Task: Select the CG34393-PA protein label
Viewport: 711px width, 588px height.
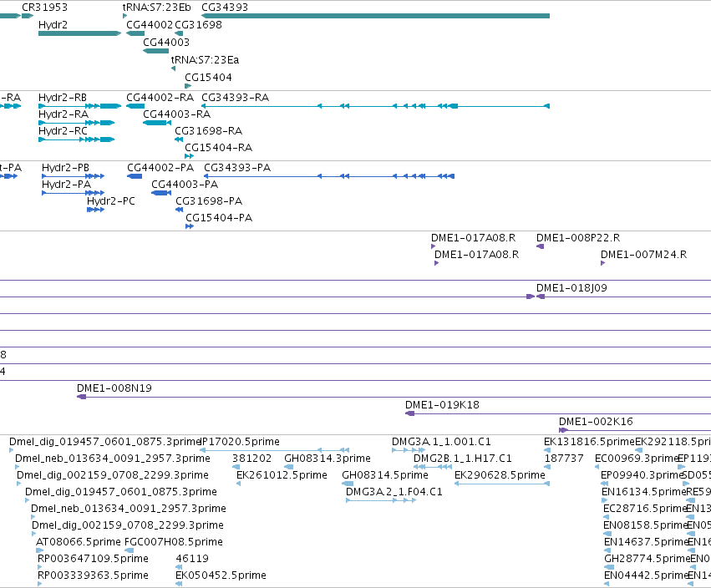Action: 237,168
